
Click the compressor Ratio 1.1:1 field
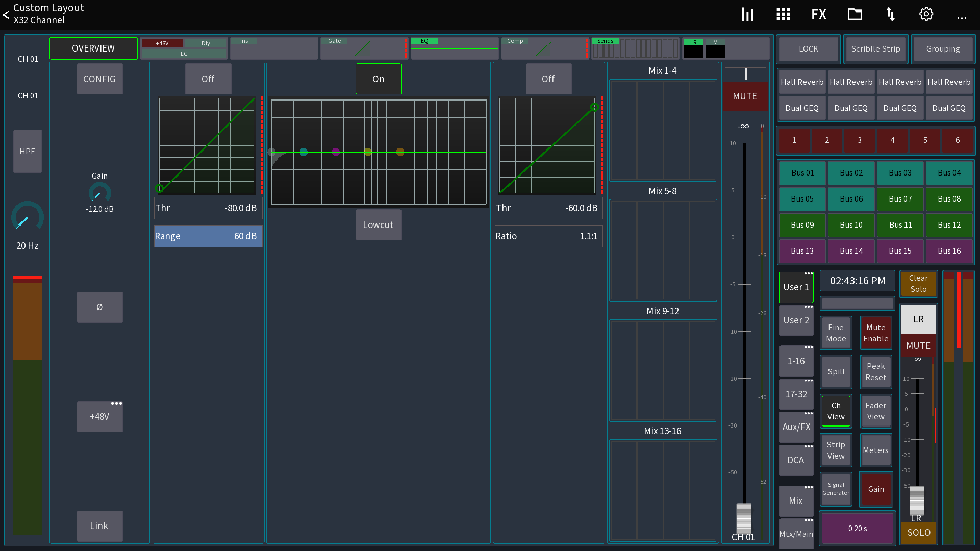(x=548, y=236)
